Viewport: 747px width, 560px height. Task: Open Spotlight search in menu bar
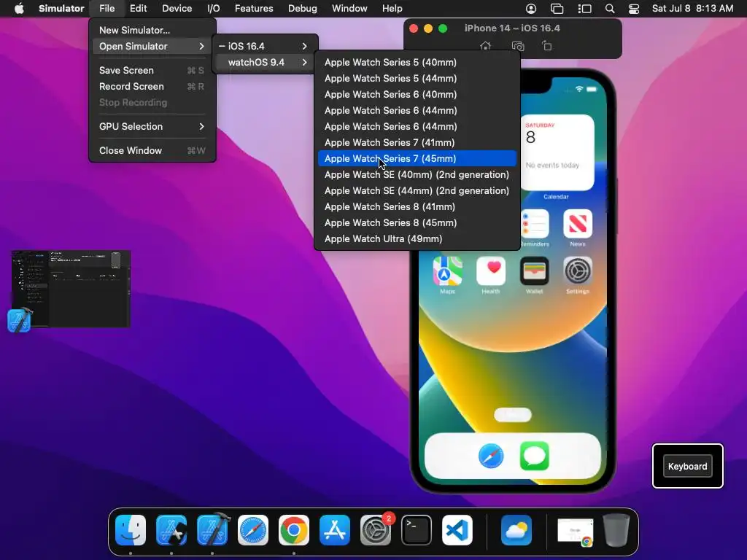610,9
